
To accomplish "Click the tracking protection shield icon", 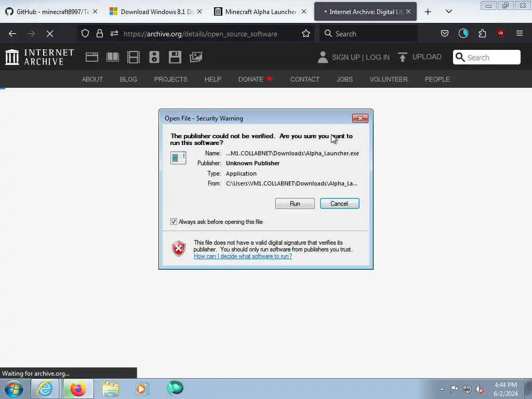I will pos(85,33).
